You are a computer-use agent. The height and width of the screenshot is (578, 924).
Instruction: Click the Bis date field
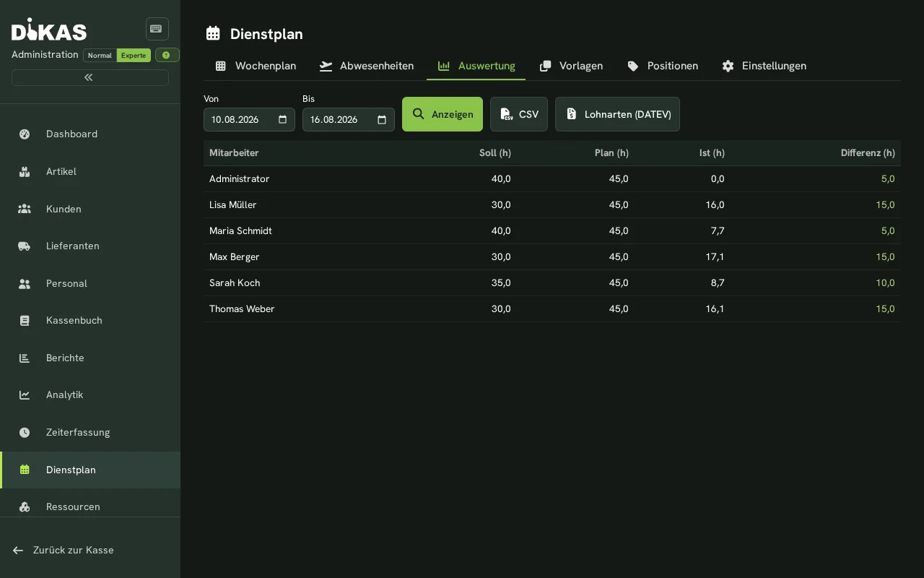pos(349,119)
